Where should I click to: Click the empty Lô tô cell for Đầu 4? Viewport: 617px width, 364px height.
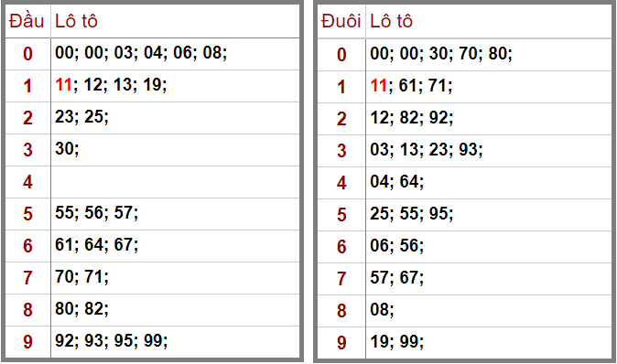175,182
